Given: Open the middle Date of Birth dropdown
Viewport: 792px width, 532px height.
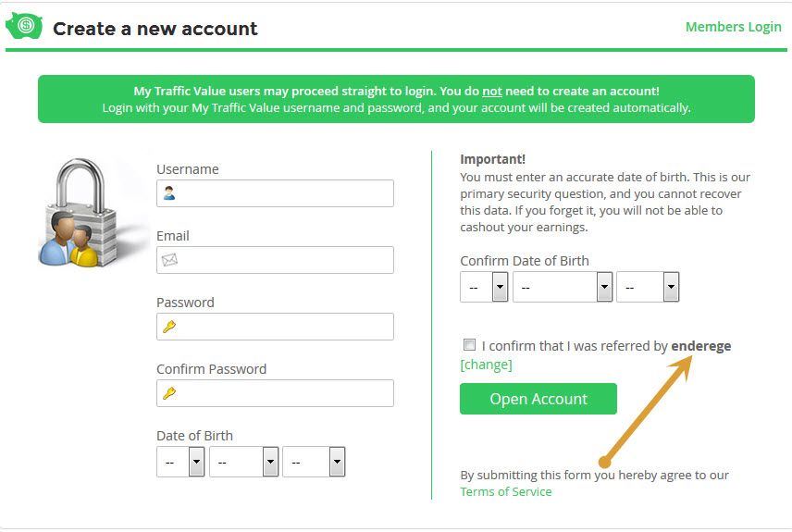Looking at the screenshot, I should point(243,462).
